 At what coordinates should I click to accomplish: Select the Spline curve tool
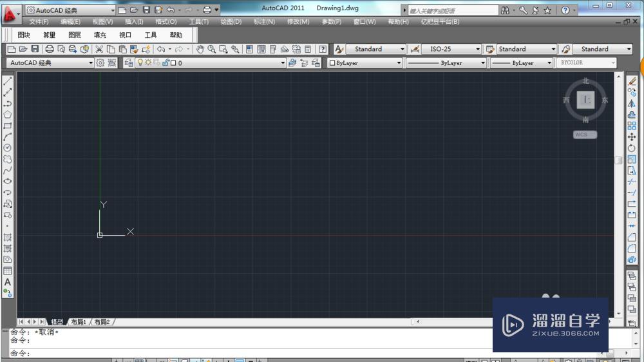coord(7,170)
